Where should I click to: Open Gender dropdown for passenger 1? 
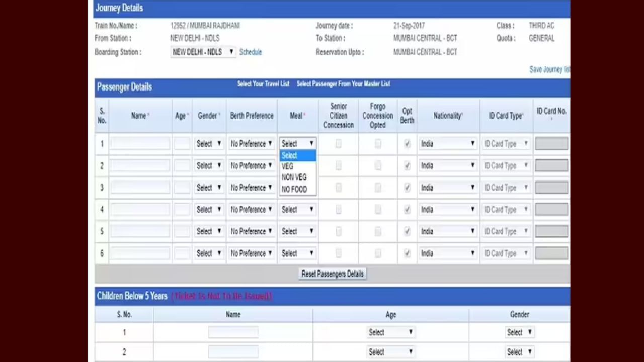(x=209, y=144)
